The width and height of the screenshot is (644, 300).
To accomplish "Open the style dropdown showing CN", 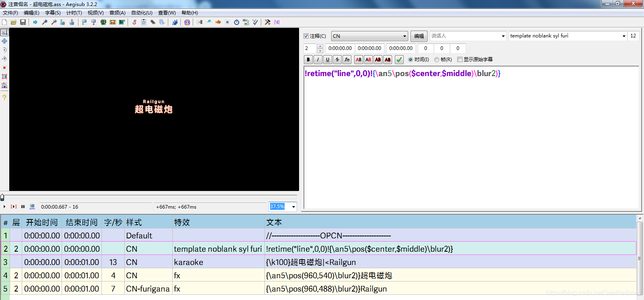I will tap(369, 36).
